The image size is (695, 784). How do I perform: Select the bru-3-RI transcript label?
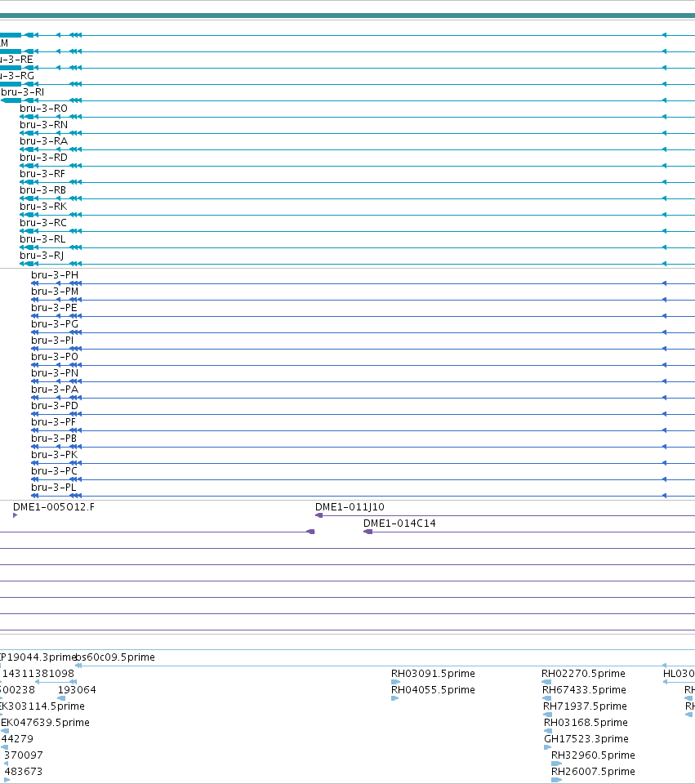pyautogui.click(x=23, y=92)
